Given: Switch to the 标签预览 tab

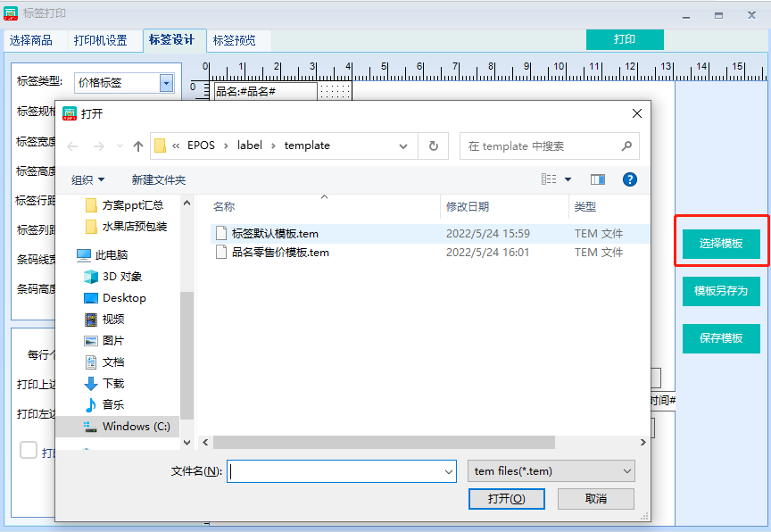Looking at the screenshot, I should (234, 40).
